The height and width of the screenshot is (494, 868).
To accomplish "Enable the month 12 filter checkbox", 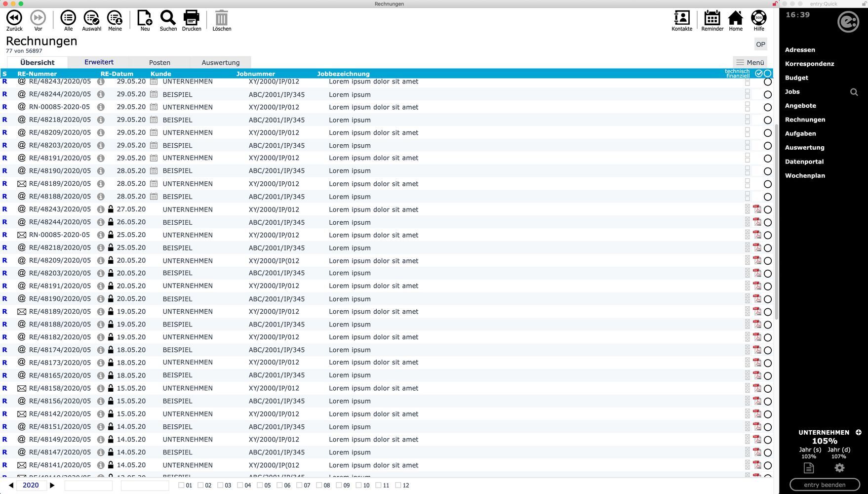I will tap(398, 485).
